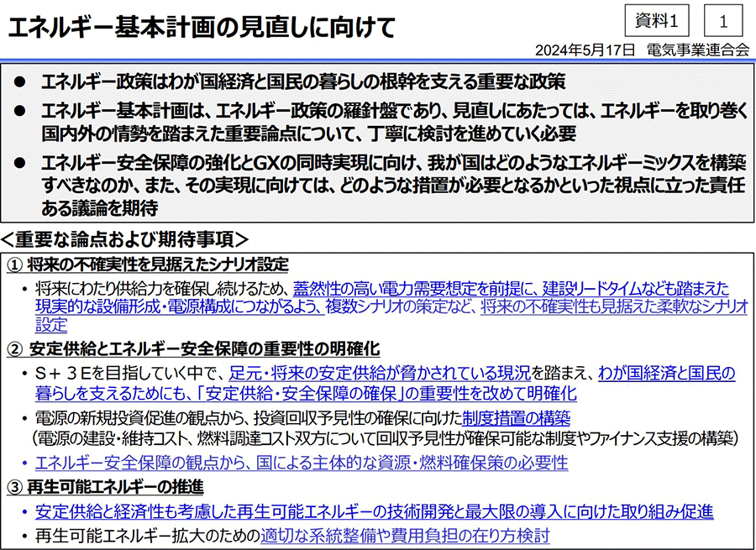Click text 電源の新規投資促進の観点から

coord(143,417)
